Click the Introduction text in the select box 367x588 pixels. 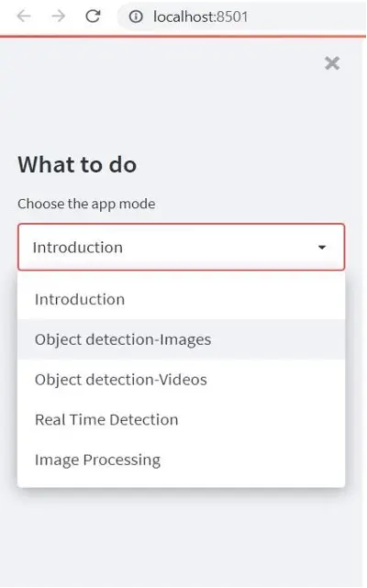78,248
